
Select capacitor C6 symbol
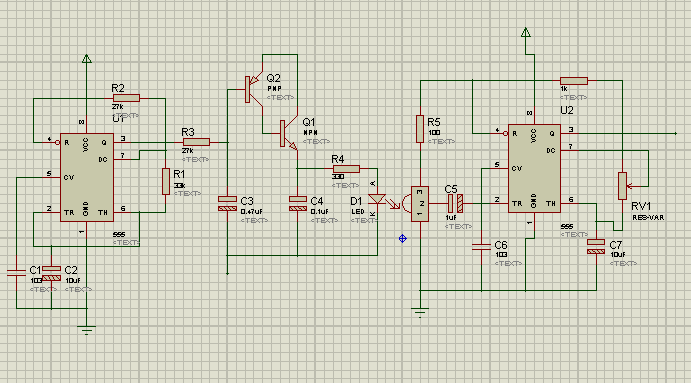pos(481,246)
